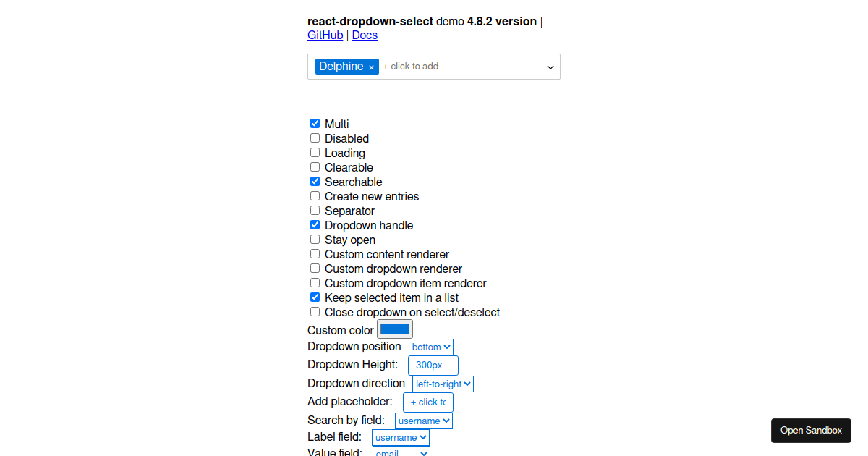Remove Delphine using its x icon
Image resolution: width=868 pixels, height=456 pixels.
point(370,66)
